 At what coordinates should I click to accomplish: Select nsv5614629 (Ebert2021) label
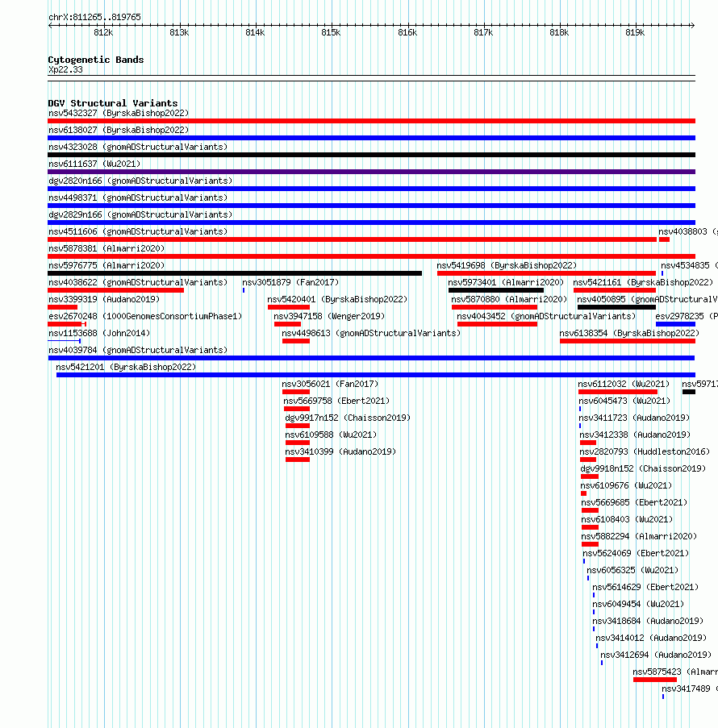coord(645,588)
